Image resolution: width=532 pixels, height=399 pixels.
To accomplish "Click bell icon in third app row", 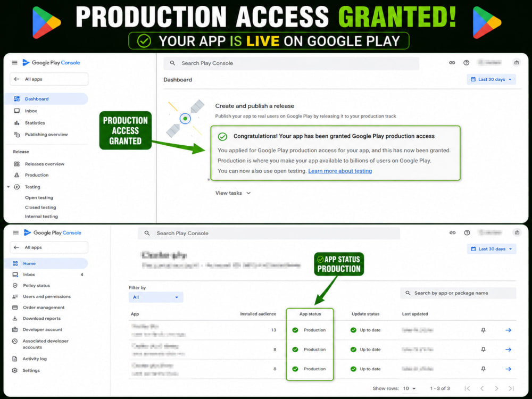I will (483, 369).
